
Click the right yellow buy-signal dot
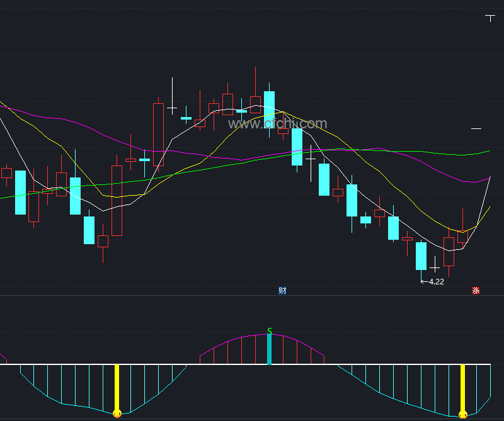(x=463, y=414)
